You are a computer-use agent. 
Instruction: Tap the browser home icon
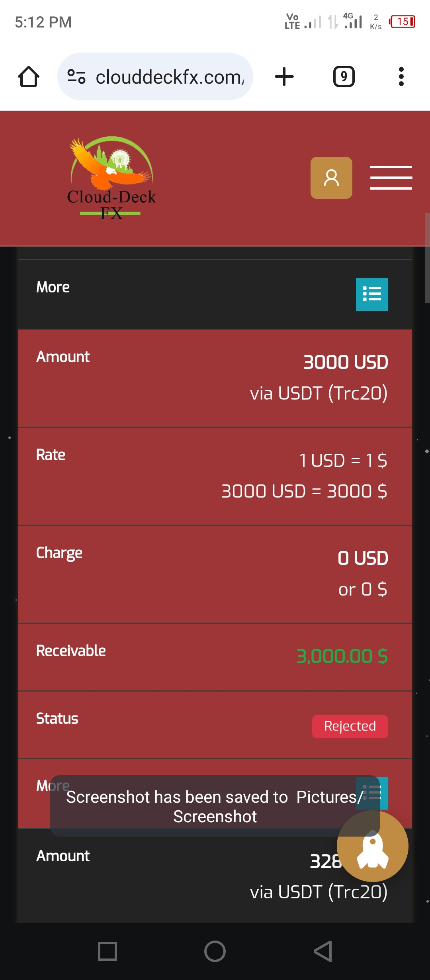29,76
